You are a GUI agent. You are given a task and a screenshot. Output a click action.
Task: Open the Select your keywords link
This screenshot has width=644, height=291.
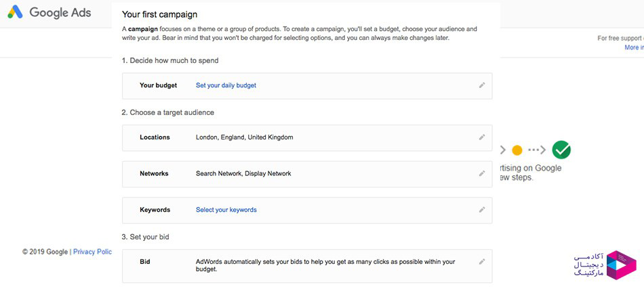pyautogui.click(x=226, y=209)
